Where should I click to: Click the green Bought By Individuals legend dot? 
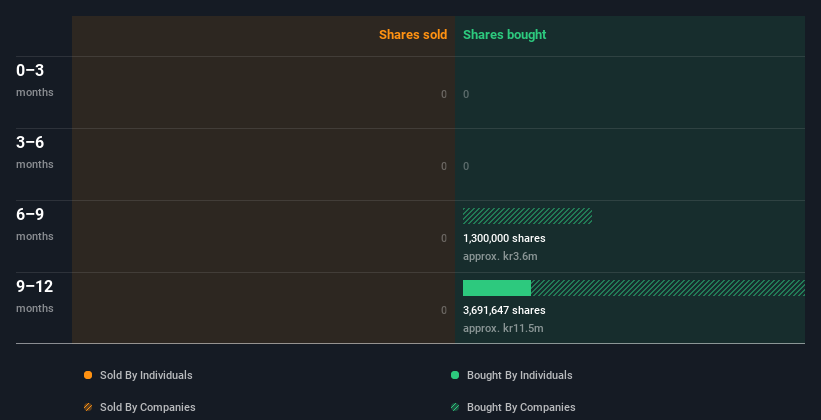pos(455,375)
